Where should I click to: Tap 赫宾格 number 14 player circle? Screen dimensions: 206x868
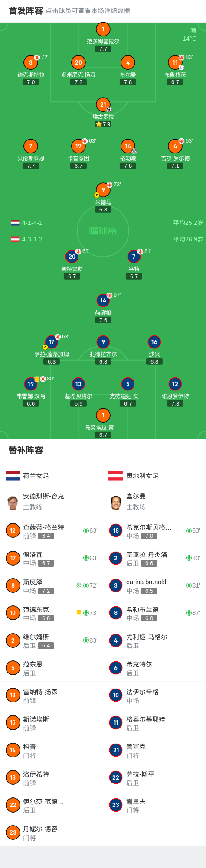(103, 300)
